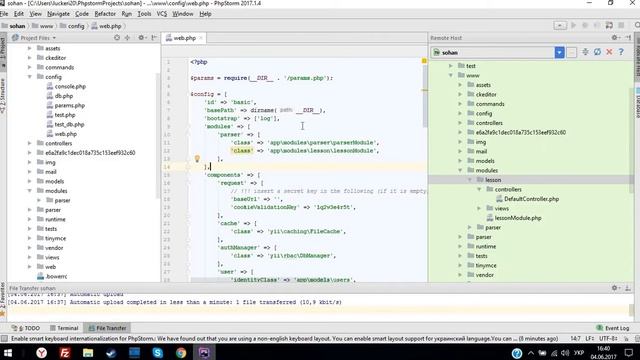Open lessonModule.php in Remote Host
The image size is (640, 360).
pyautogui.click(x=513, y=218)
